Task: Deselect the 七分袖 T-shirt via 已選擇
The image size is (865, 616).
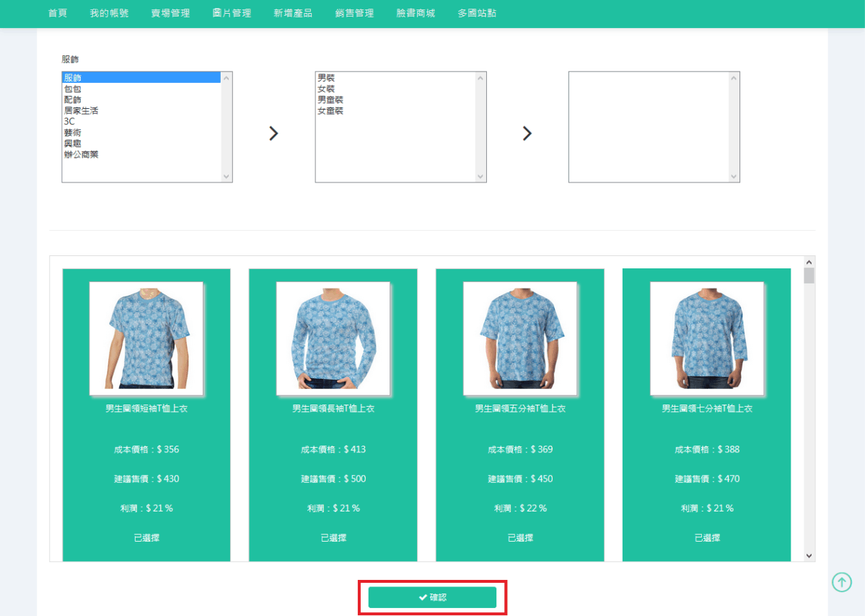Action: click(706, 537)
